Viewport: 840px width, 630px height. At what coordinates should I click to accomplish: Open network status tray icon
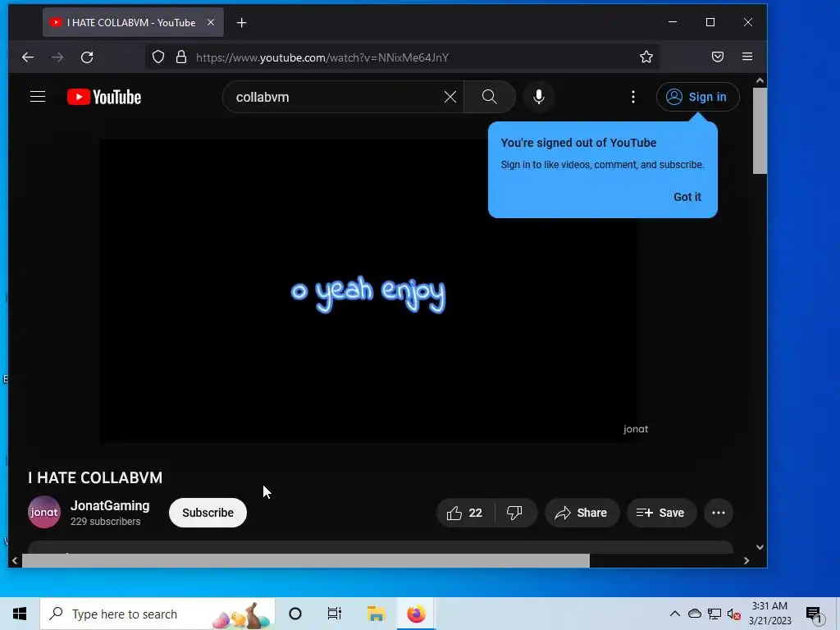point(714,614)
